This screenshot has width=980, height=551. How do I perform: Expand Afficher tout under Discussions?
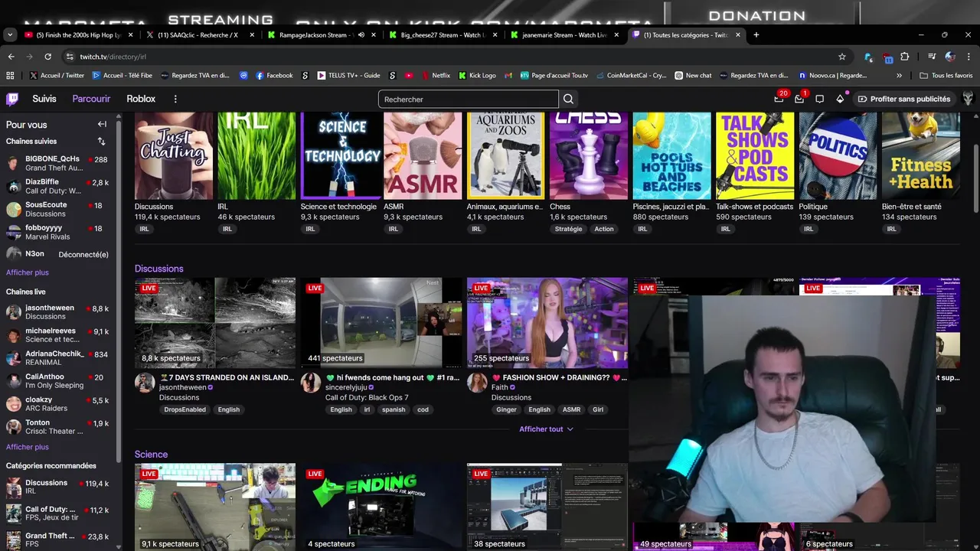pyautogui.click(x=547, y=429)
